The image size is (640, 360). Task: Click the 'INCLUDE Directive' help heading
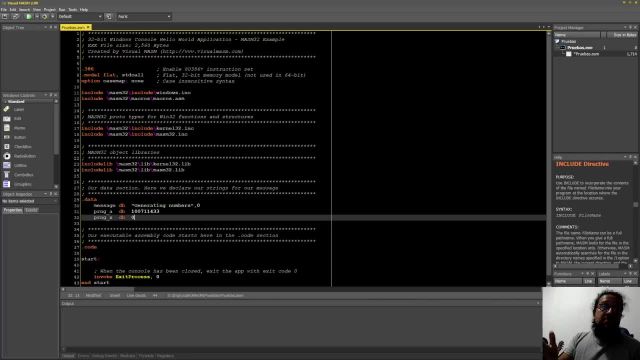(582, 164)
